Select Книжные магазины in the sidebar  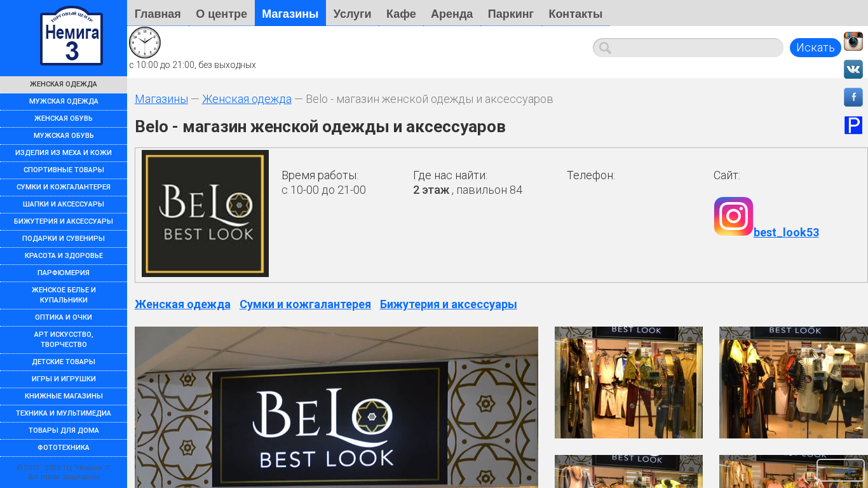tap(64, 396)
